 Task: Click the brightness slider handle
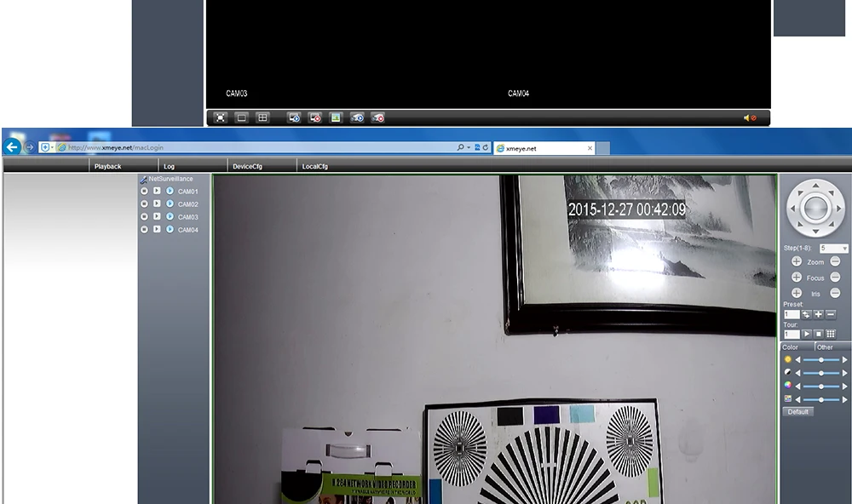click(821, 360)
